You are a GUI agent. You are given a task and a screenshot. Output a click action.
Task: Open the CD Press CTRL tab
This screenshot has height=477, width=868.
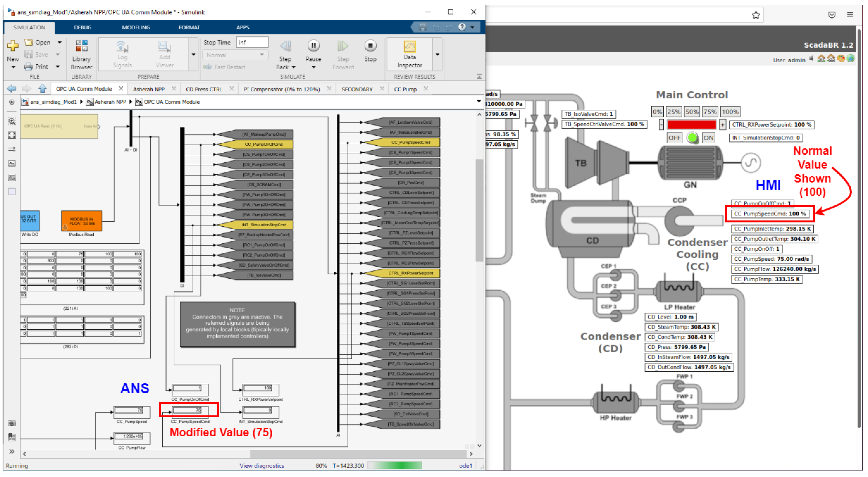click(204, 89)
